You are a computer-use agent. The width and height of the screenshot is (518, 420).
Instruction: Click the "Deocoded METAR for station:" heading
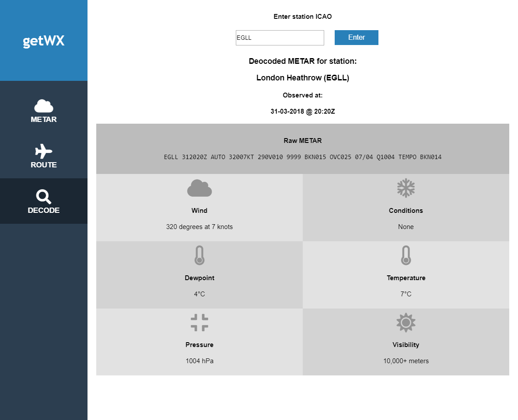click(x=303, y=61)
